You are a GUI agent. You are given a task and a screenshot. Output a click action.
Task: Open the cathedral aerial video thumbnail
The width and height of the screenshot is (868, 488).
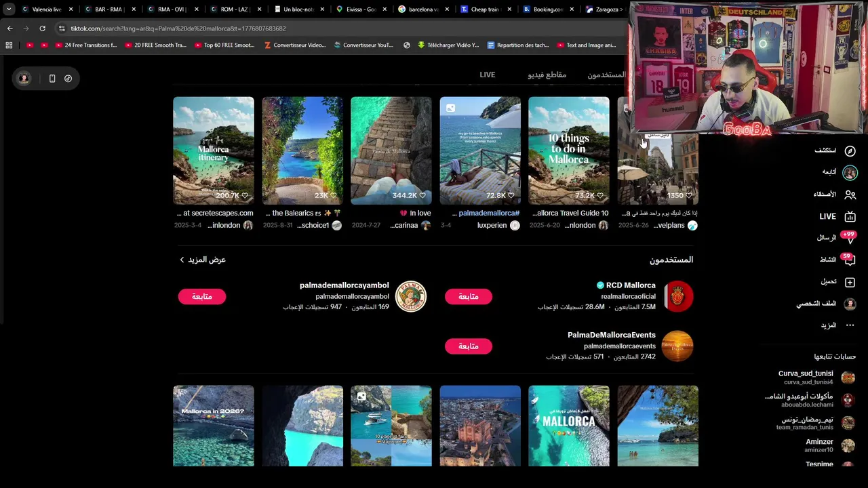click(480, 426)
